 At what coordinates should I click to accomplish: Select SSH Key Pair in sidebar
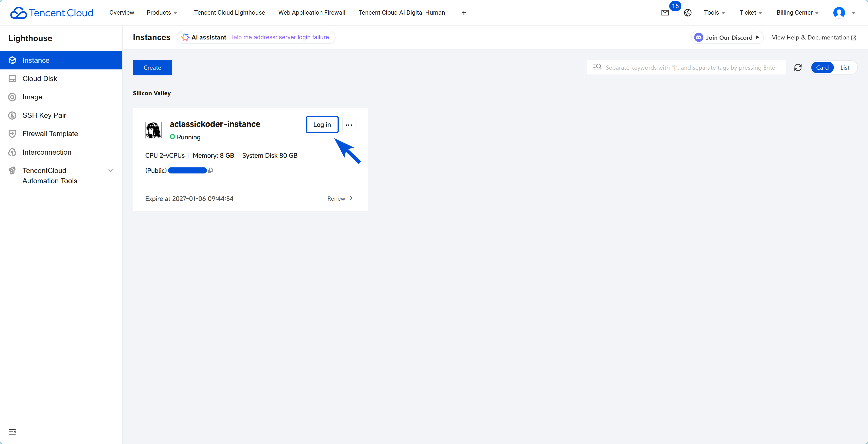click(x=61, y=115)
